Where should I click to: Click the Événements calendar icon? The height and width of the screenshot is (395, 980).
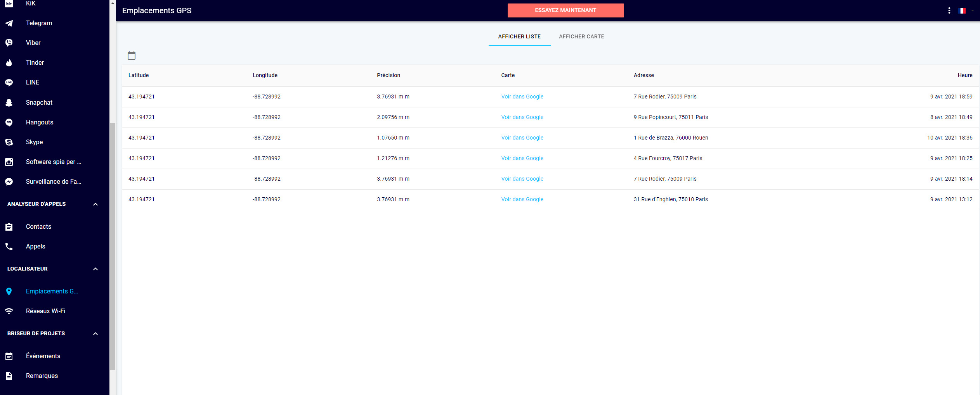9,356
